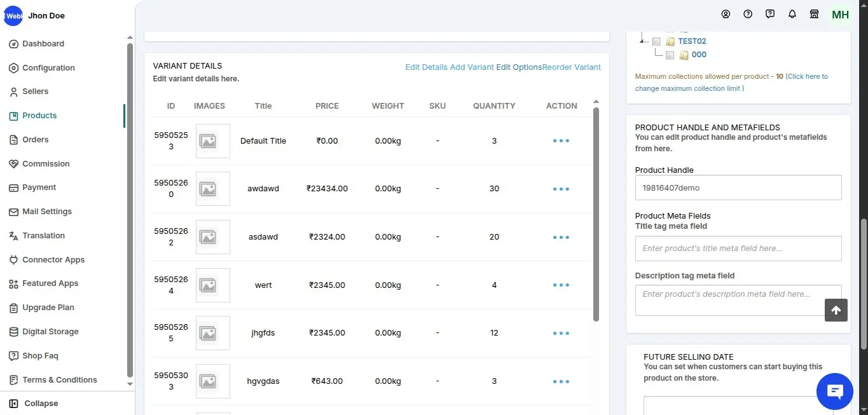This screenshot has width=868, height=415.
Task: Open action menu for jhgfds variant
Action: click(561, 333)
